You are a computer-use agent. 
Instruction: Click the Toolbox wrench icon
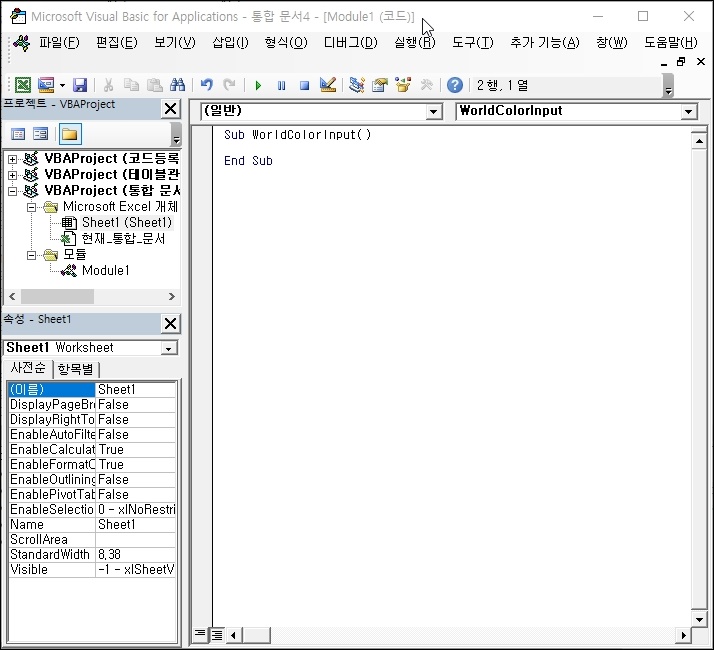tap(426, 85)
